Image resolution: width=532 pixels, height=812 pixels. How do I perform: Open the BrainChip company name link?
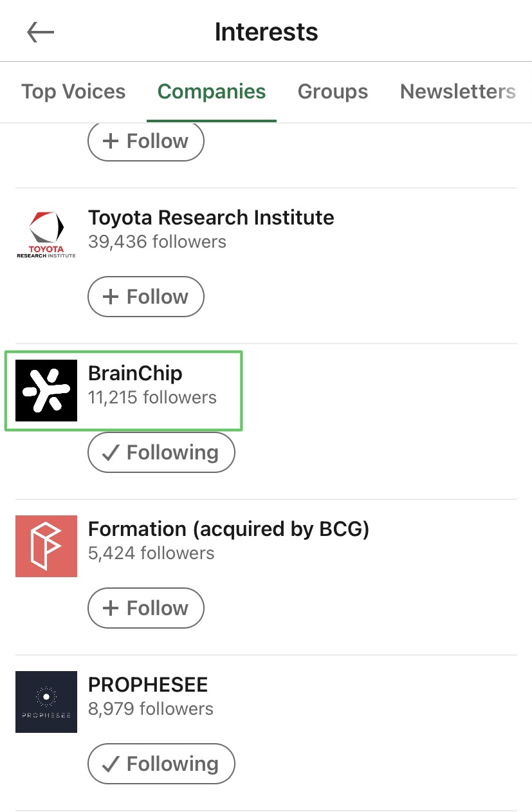click(x=135, y=373)
